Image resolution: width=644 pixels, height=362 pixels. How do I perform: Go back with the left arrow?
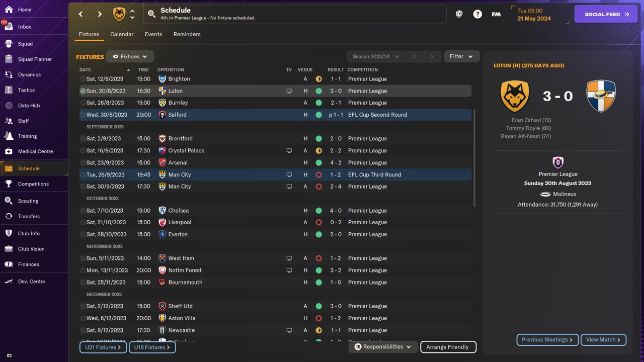(80, 14)
